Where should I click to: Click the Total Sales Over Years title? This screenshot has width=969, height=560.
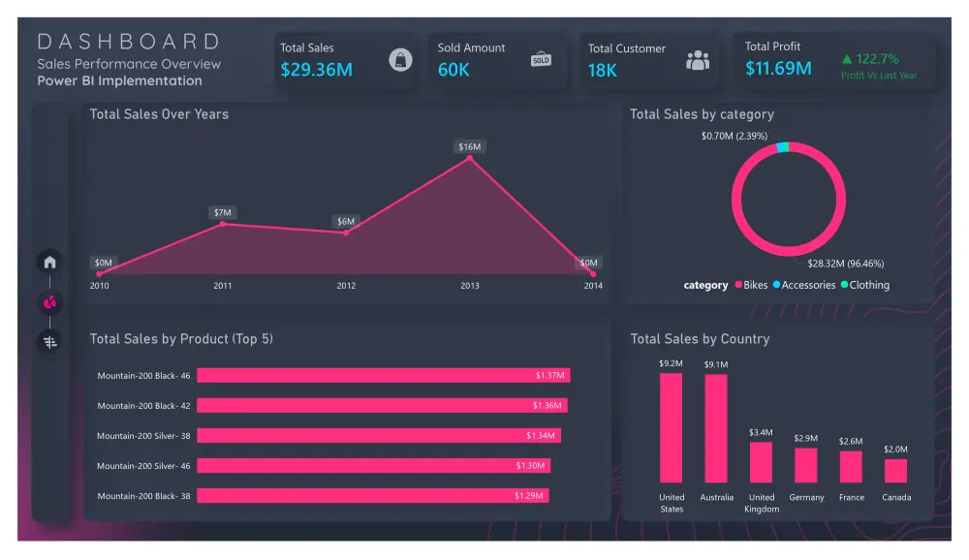pyautogui.click(x=159, y=114)
